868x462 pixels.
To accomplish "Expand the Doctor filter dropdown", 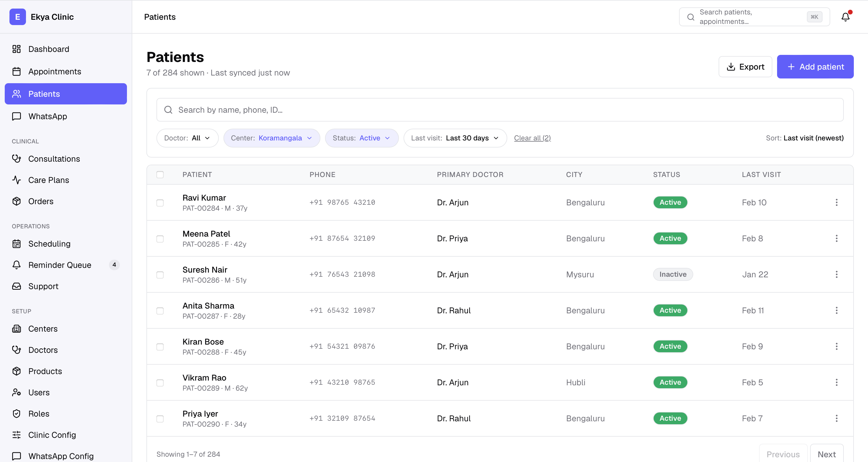I will pyautogui.click(x=187, y=138).
